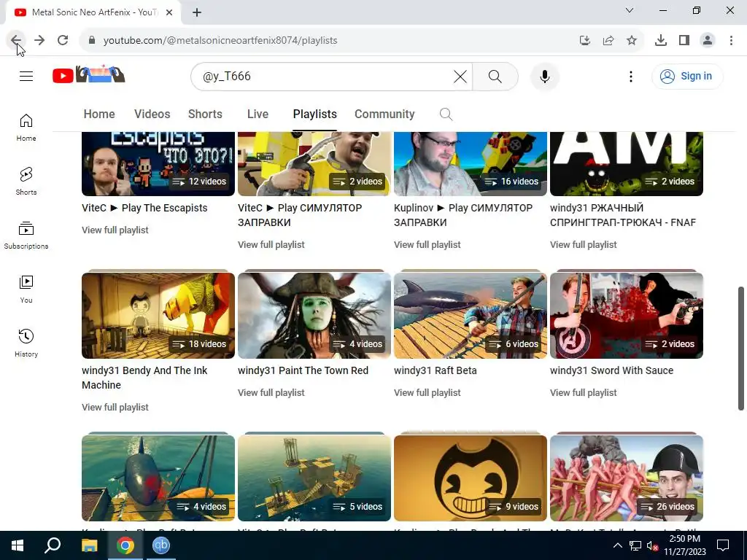Open File Explorer from the taskbar
Viewport: 747px width, 560px height.
click(89, 545)
